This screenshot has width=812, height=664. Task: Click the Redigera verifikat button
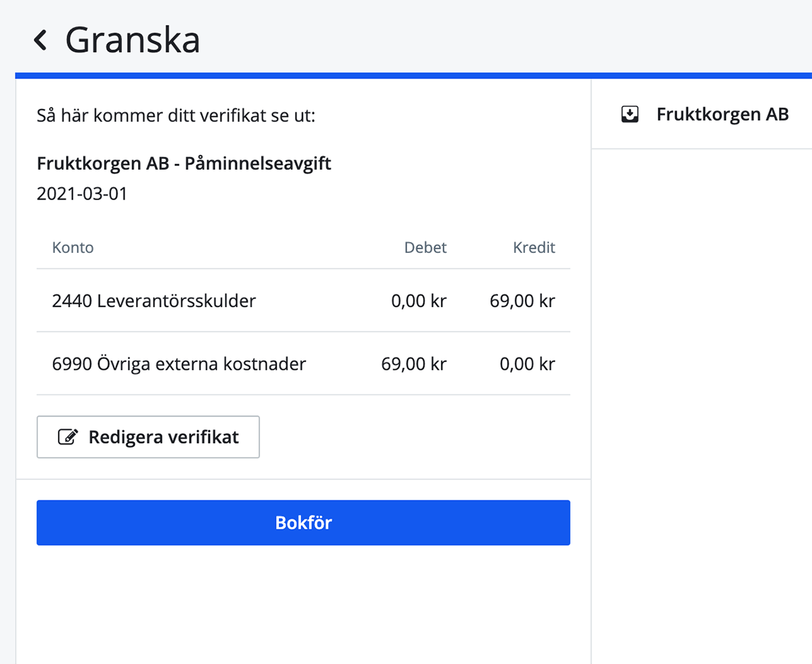click(148, 437)
